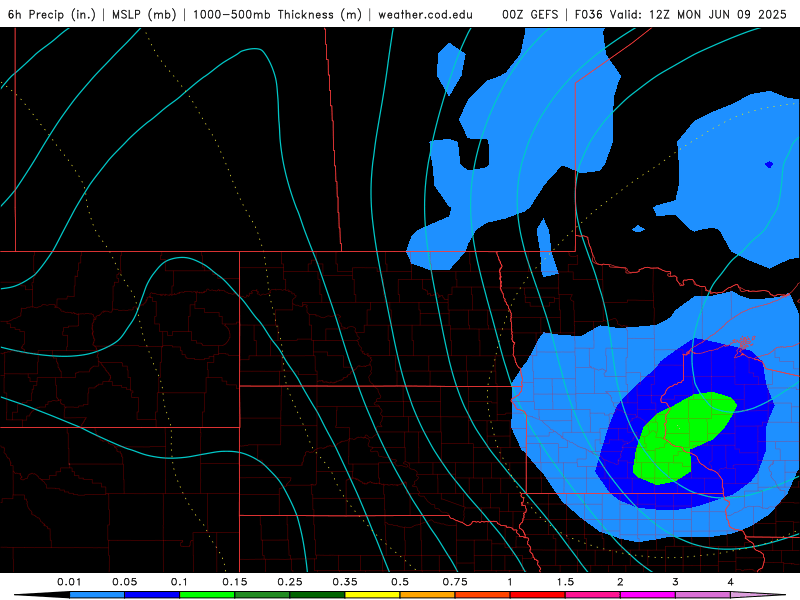Pick the amber 0.5 legend swatch
The height and width of the screenshot is (600, 800).
coord(428,595)
